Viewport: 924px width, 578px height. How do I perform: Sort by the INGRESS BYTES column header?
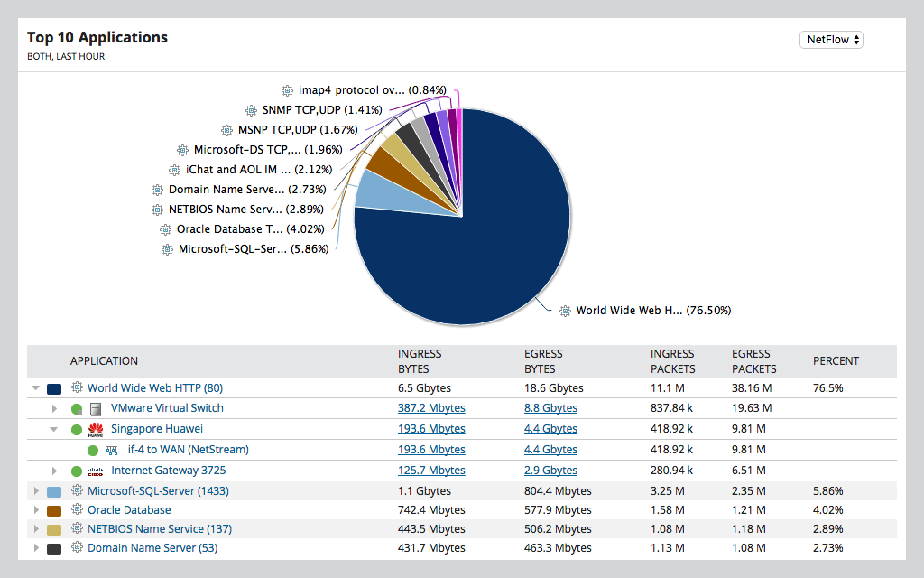tap(420, 360)
